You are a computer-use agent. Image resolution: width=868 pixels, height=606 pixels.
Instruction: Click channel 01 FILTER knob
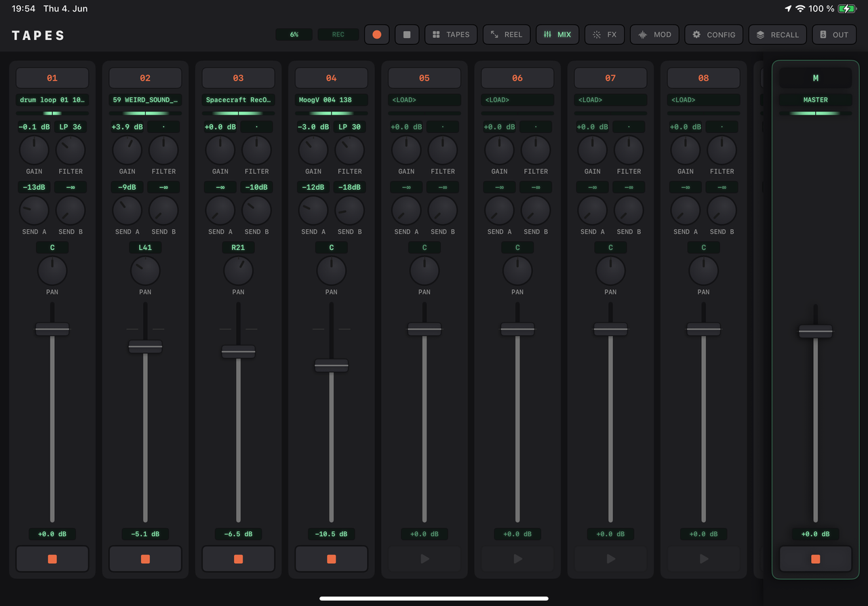click(71, 150)
